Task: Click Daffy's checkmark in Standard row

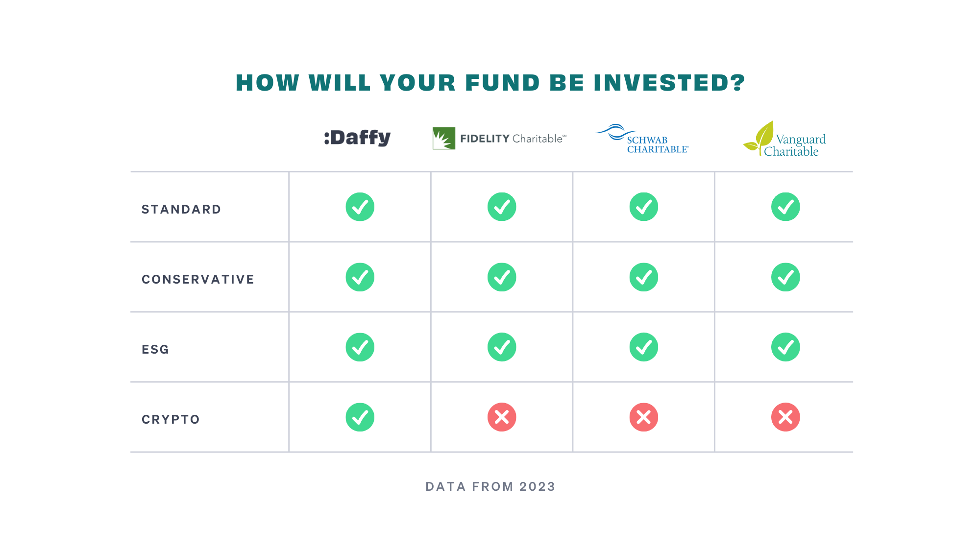Action: 360,207
